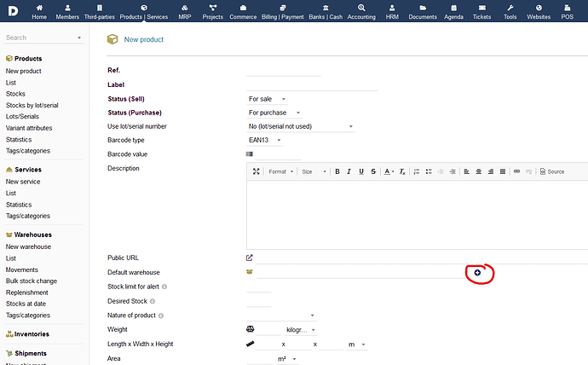The height and width of the screenshot is (365, 588).
Task: Open the Agenda menu
Action: point(453,12)
